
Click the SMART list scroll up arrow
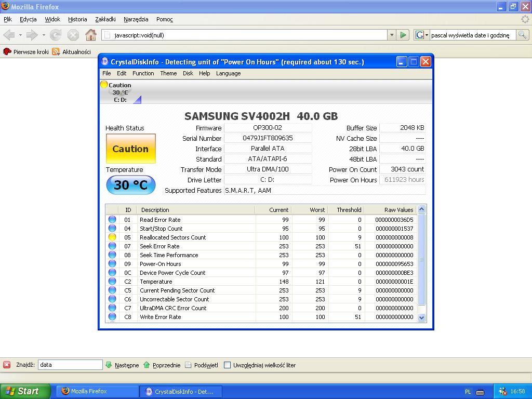click(422, 209)
